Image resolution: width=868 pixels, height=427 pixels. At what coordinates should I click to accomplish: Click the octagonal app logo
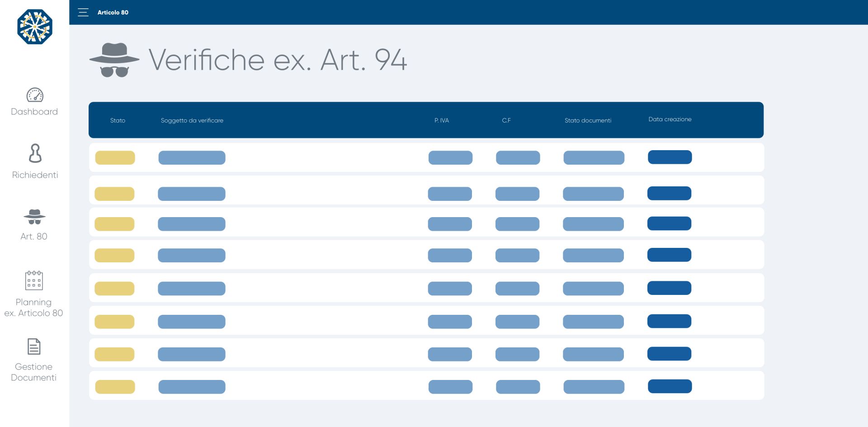coord(35,27)
